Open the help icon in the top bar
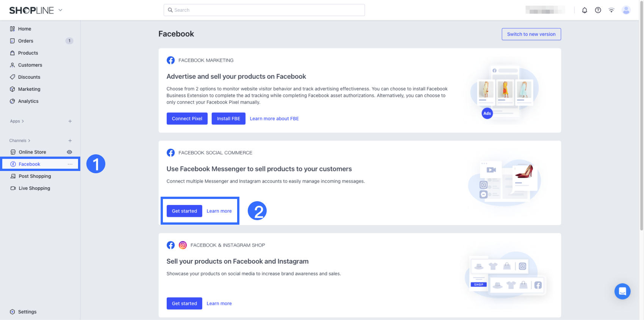644x320 pixels. coord(598,10)
